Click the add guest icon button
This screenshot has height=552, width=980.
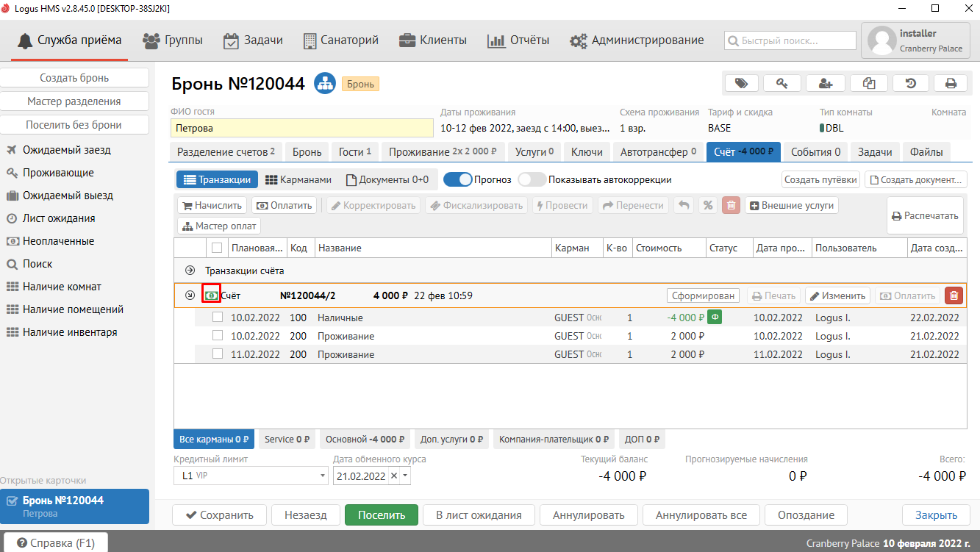point(825,83)
